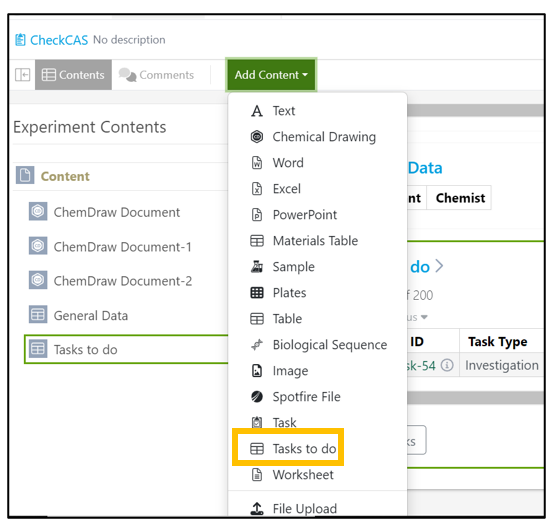Switch to the Comments tab
Image resolution: width=551 pixels, height=523 pixels.
(x=156, y=75)
